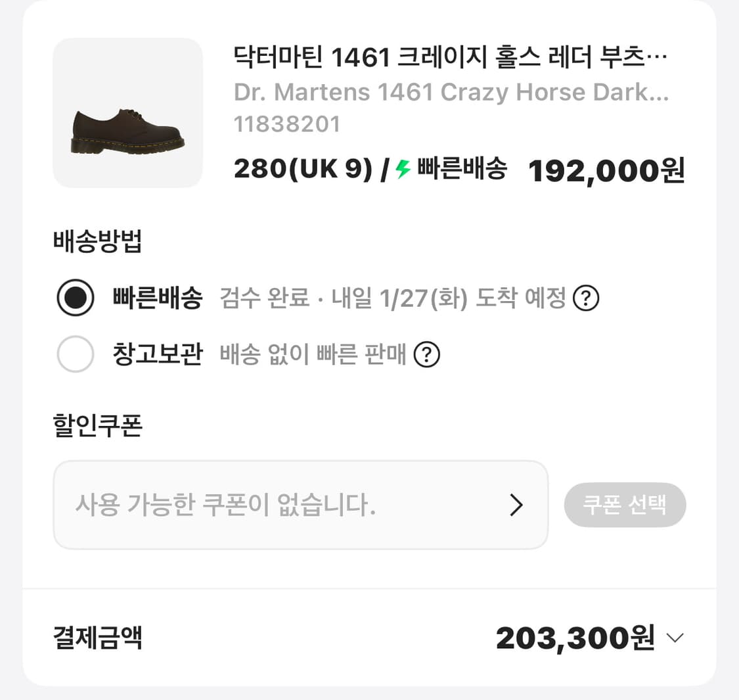Open the help icon next to 빠른배송
The image size is (739, 700).
click(x=587, y=298)
